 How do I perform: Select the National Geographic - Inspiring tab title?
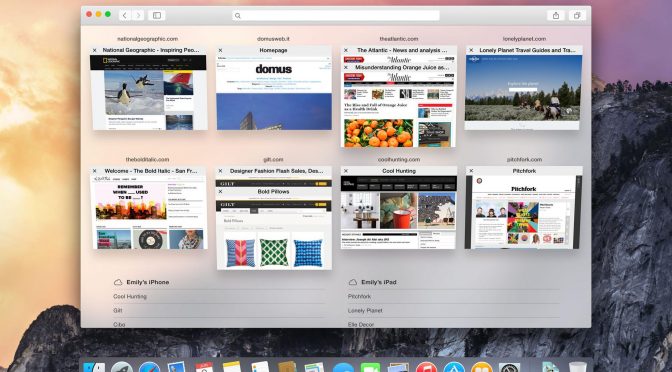(x=151, y=50)
